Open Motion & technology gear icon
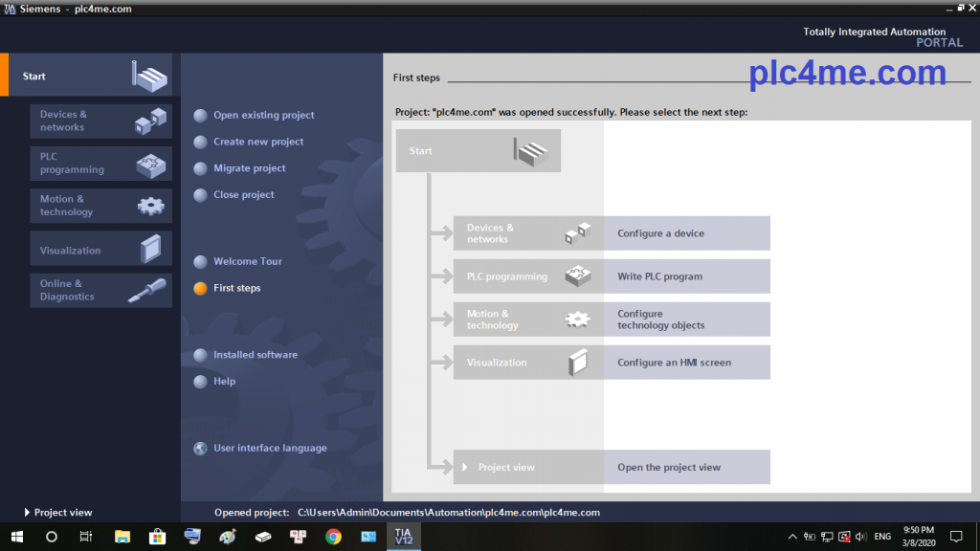The image size is (980, 551). [150, 206]
